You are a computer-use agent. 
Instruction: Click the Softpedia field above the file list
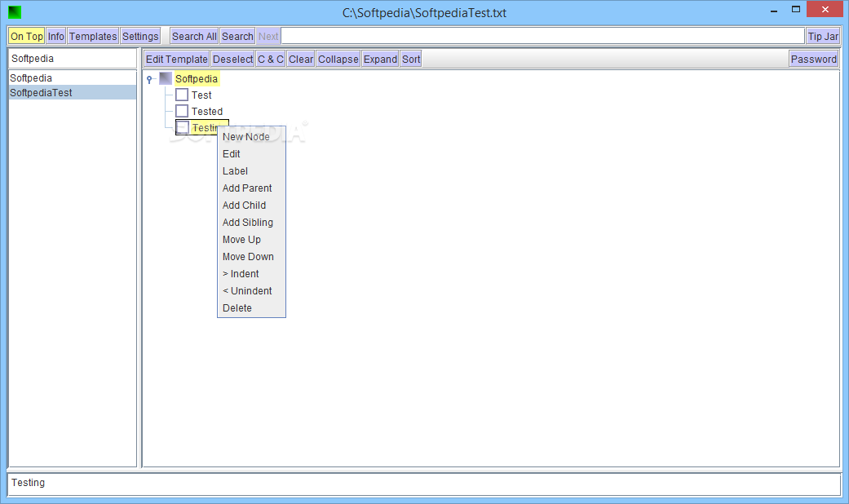coord(73,59)
